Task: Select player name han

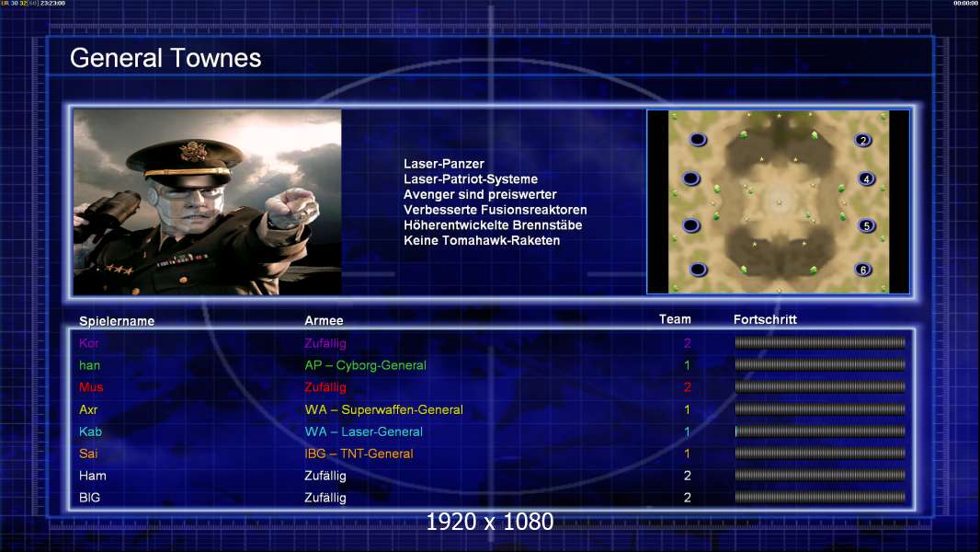Action: click(89, 365)
